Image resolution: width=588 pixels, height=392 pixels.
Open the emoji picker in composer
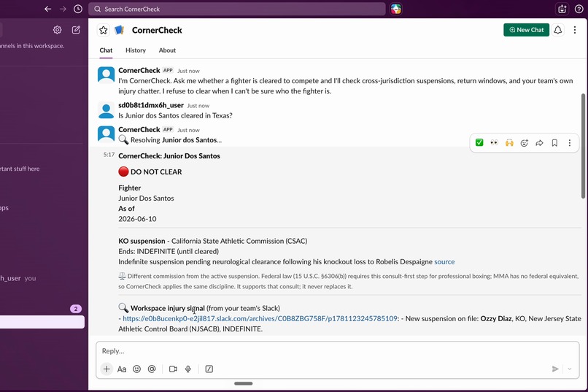[137, 369]
